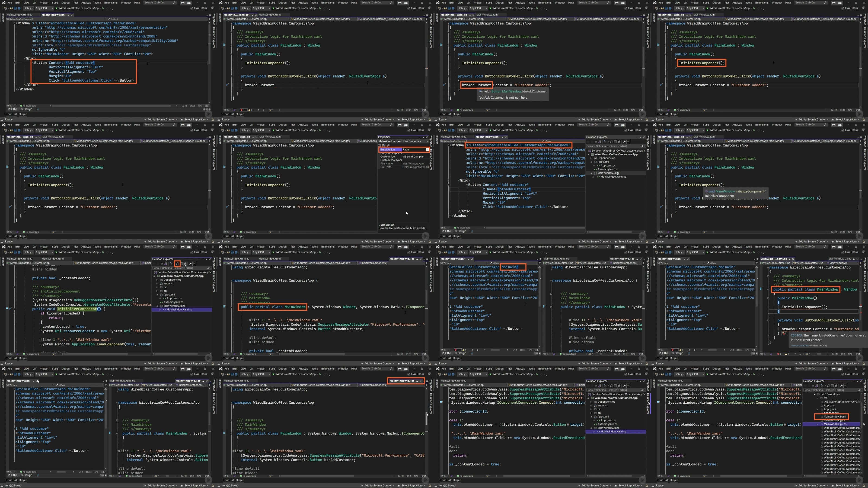This screenshot has width=868, height=488.
Task: Click Categorized icon in File Properties panel
Action: 380,146
